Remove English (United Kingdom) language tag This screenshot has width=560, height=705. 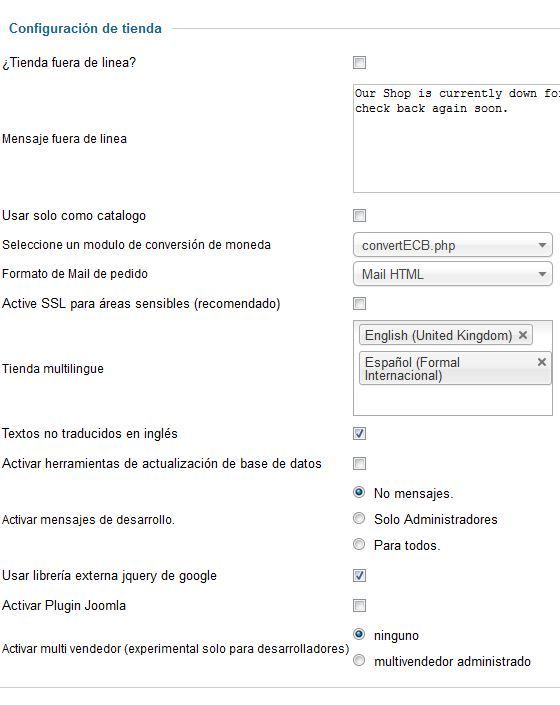[523, 335]
